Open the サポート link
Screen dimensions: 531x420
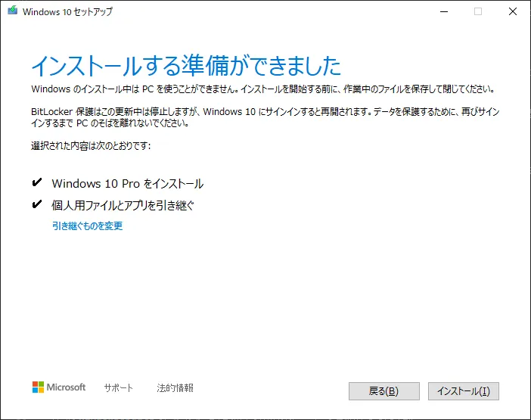coord(119,387)
